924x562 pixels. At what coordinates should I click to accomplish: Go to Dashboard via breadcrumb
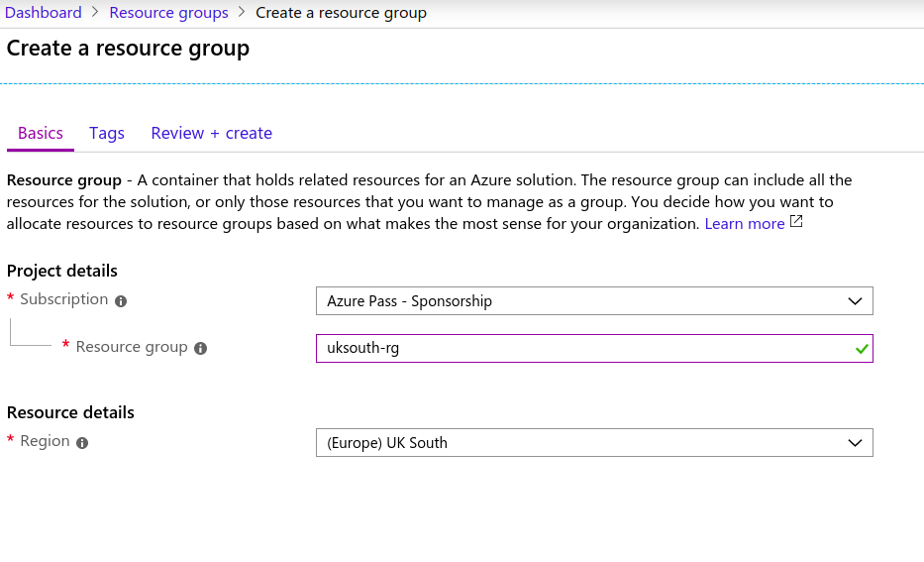[x=43, y=12]
